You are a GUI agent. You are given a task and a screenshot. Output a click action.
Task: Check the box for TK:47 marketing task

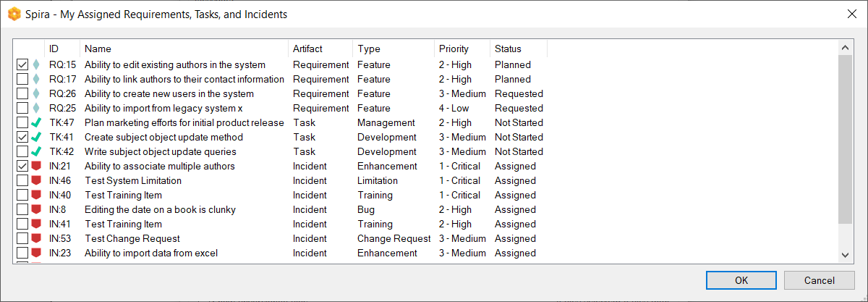(22, 123)
